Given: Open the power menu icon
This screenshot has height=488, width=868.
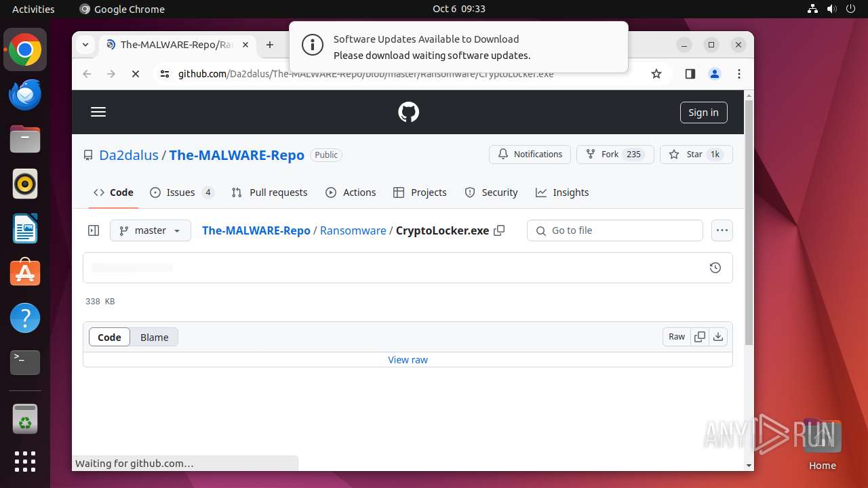Looking at the screenshot, I should (850, 9).
